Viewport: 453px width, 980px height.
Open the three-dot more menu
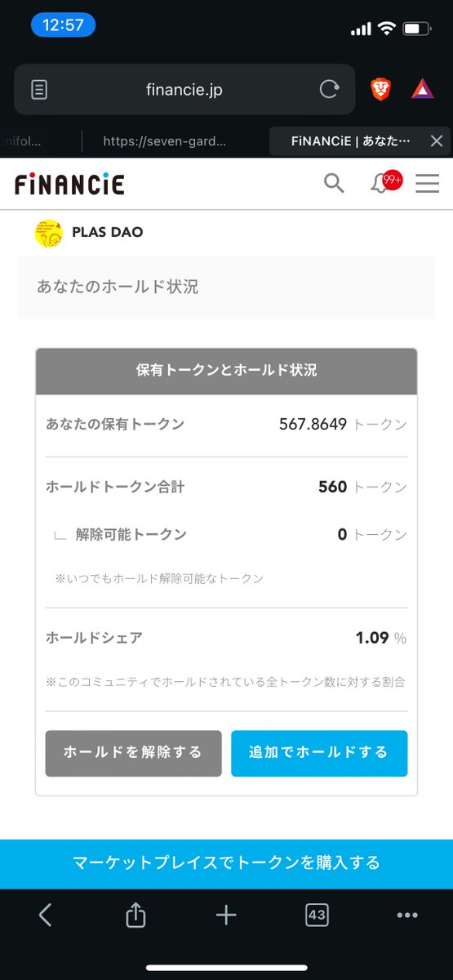pos(407,915)
